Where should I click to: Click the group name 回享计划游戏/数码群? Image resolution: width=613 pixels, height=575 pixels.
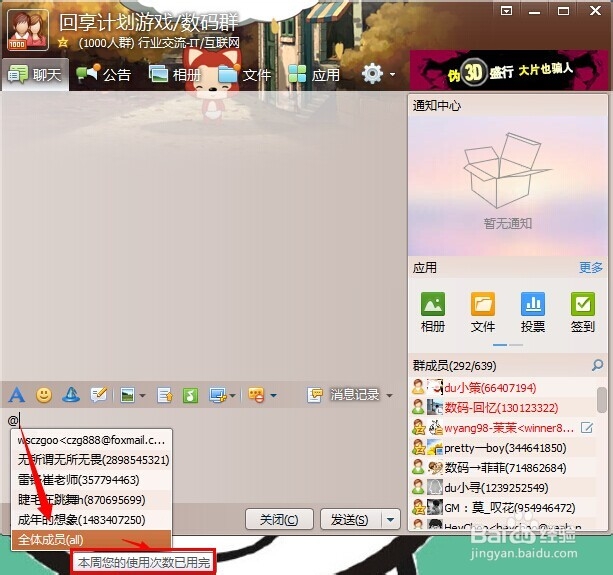[x=149, y=22]
